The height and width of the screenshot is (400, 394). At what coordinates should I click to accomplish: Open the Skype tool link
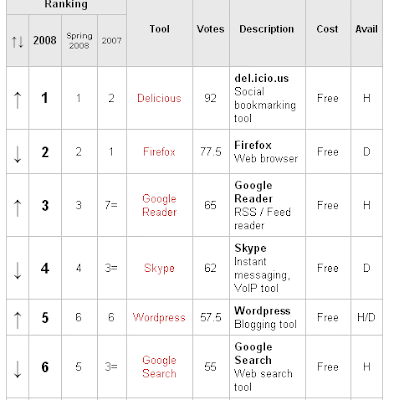click(x=159, y=268)
